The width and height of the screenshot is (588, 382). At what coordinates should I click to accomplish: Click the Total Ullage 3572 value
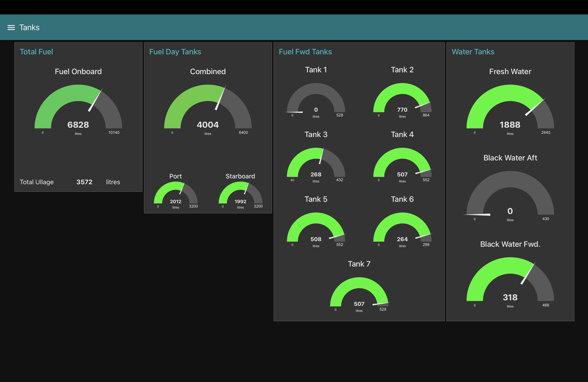(84, 182)
